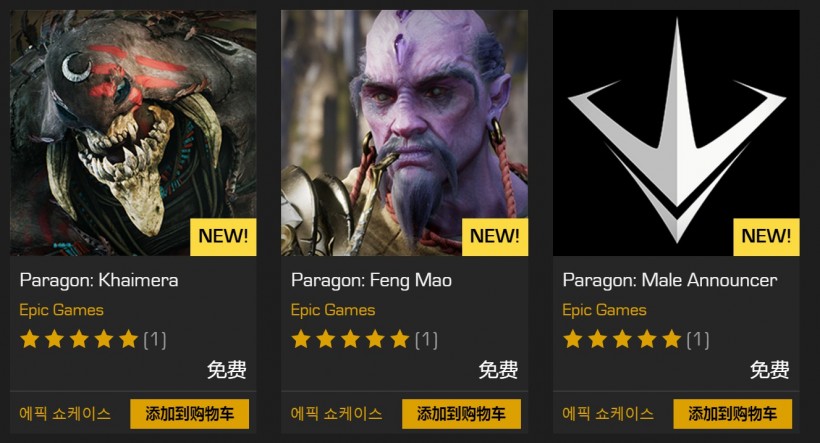820x443 pixels.
Task: Visit Epic Games publisher link under Khaimera
Action: tap(61, 310)
